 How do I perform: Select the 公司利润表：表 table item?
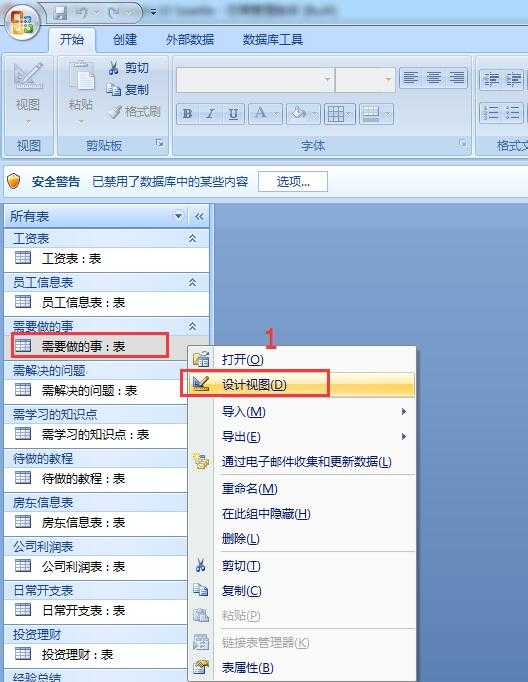point(96,566)
